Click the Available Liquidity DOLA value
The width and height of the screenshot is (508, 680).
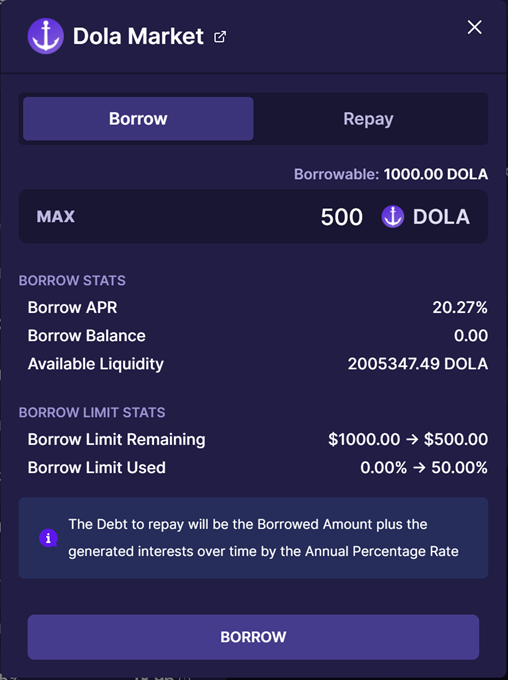click(x=418, y=364)
